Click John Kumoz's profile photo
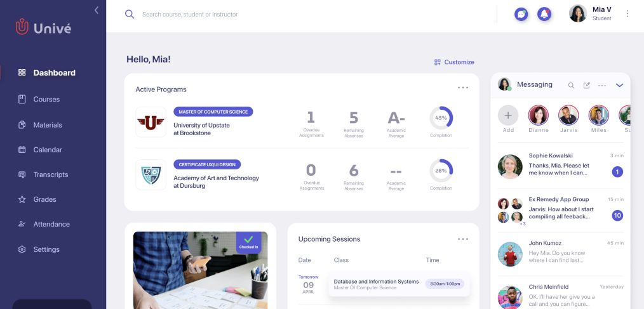This screenshot has height=309, width=644. 510,254
